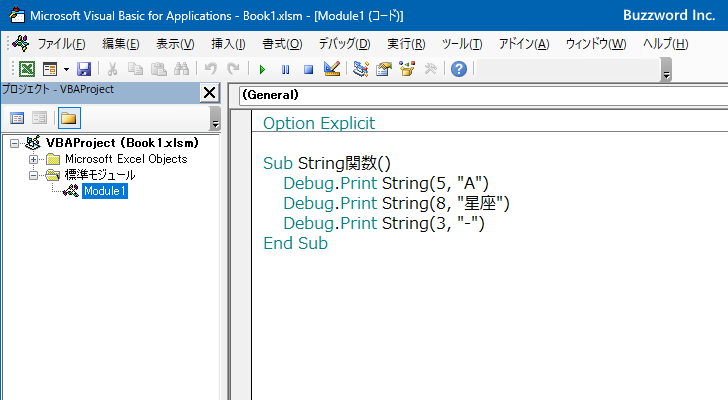The height and width of the screenshot is (400, 728).
Task: Click the toolbar status position field
Action: pyautogui.click(x=567, y=69)
